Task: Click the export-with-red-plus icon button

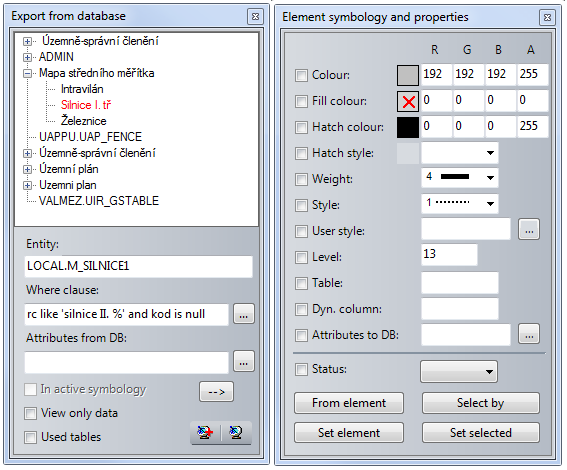Action: pos(205,432)
